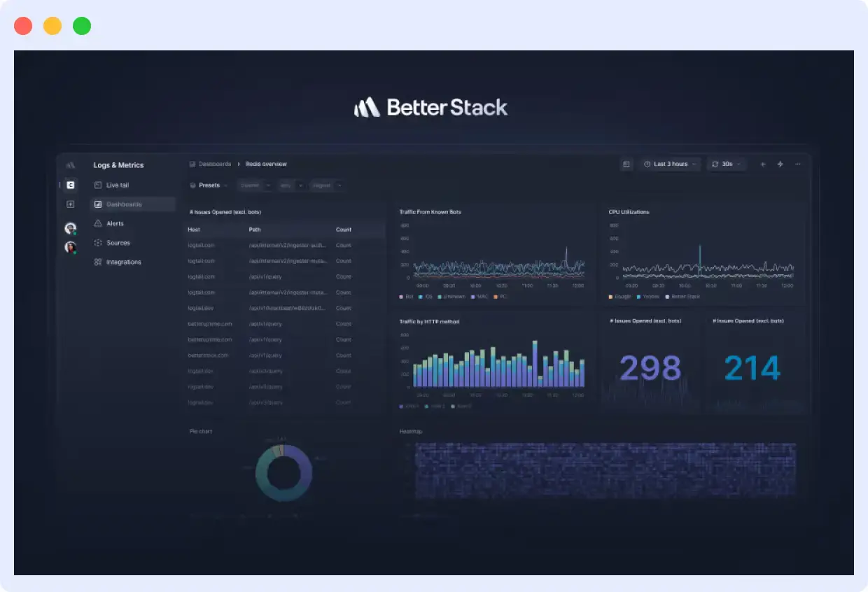Click the Heatmap grid area
The width and height of the screenshot is (868, 592).
point(605,470)
